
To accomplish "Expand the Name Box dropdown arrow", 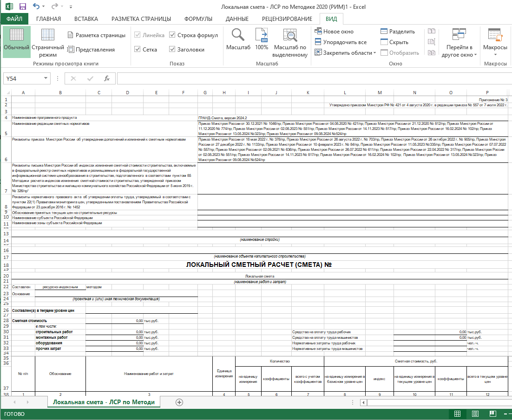I will point(46,78).
